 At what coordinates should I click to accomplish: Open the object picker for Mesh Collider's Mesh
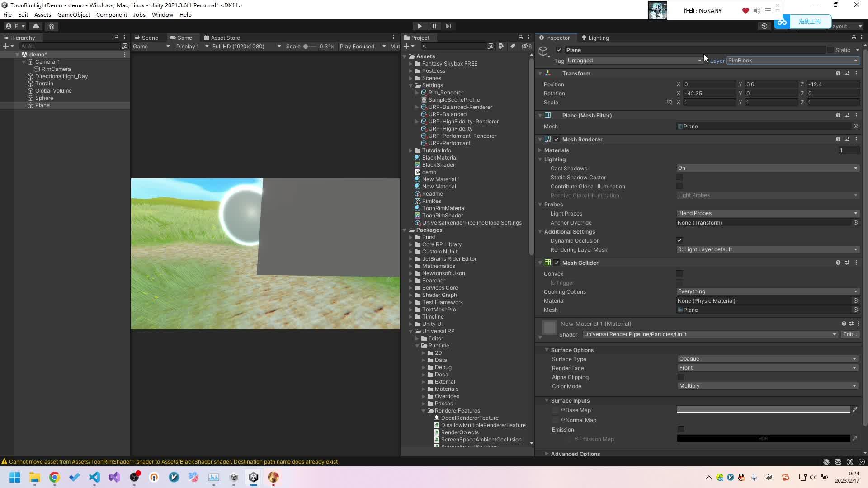coord(855,310)
